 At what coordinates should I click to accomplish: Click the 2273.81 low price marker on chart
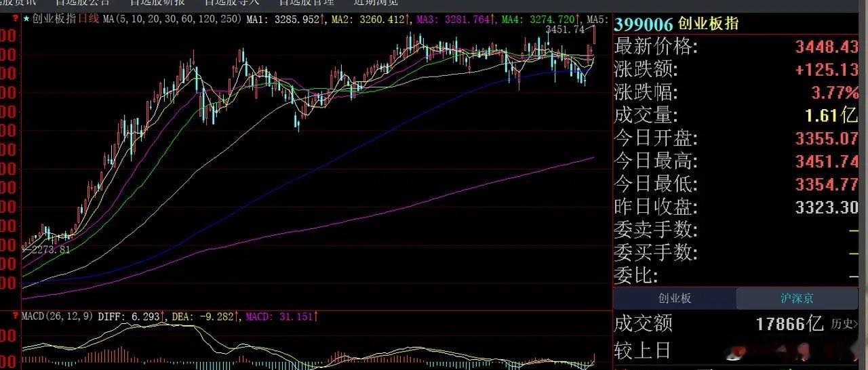(50, 249)
